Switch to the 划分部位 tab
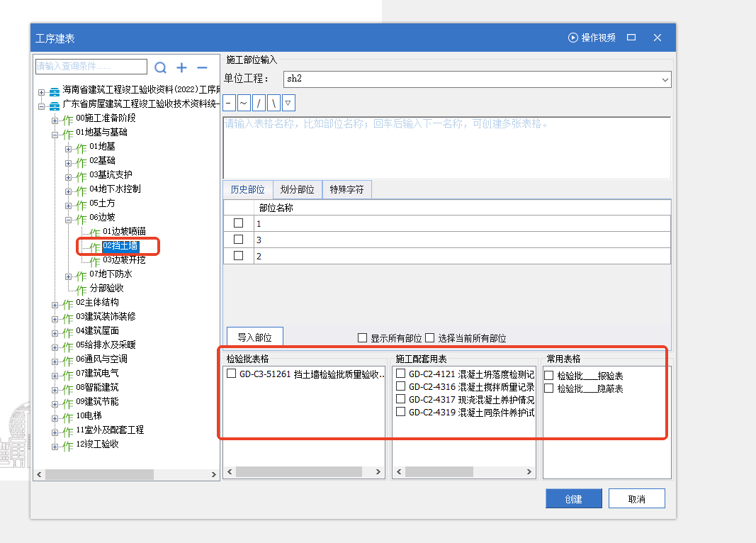 pyautogui.click(x=297, y=190)
